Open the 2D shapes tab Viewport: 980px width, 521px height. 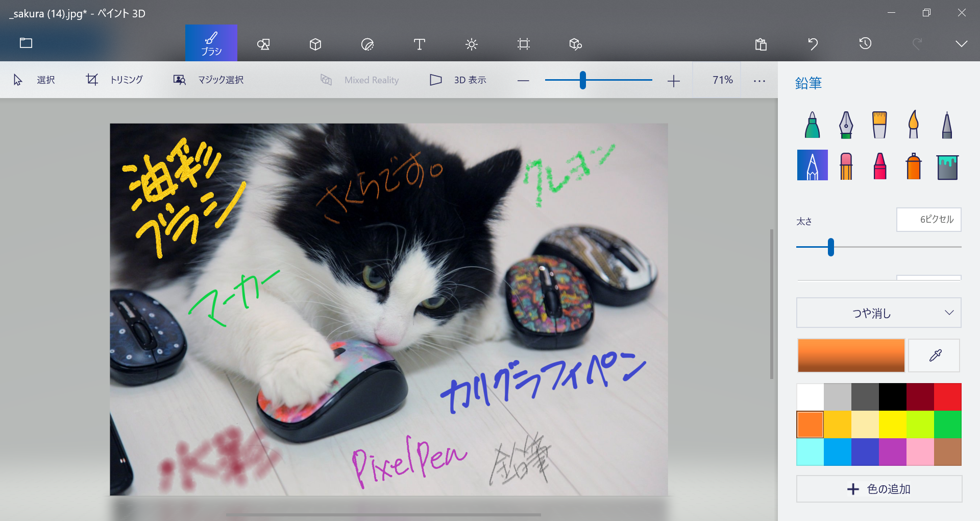point(263,44)
